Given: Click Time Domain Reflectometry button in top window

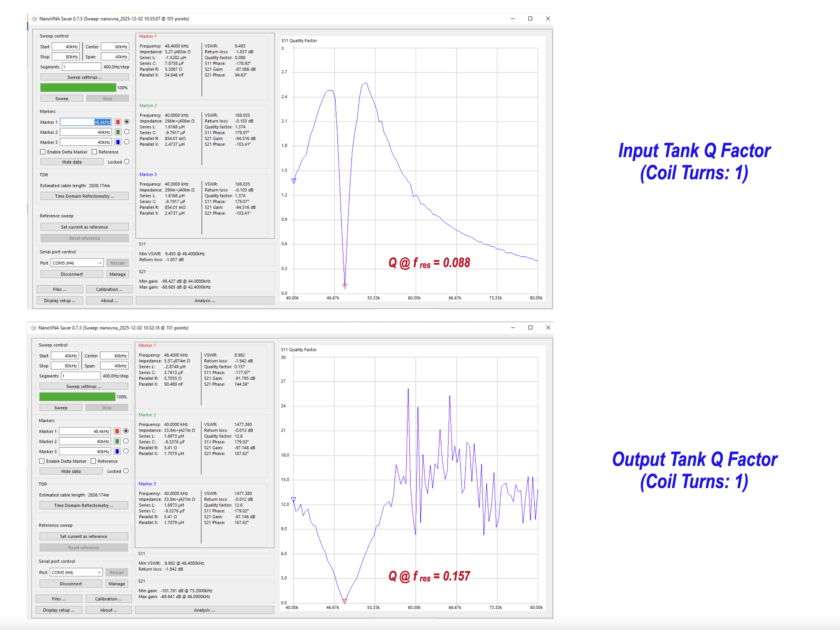Looking at the screenshot, I should point(84,196).
